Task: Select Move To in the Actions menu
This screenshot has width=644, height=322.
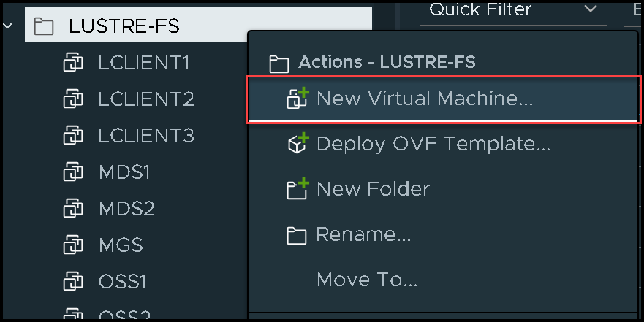Action: 366,280
